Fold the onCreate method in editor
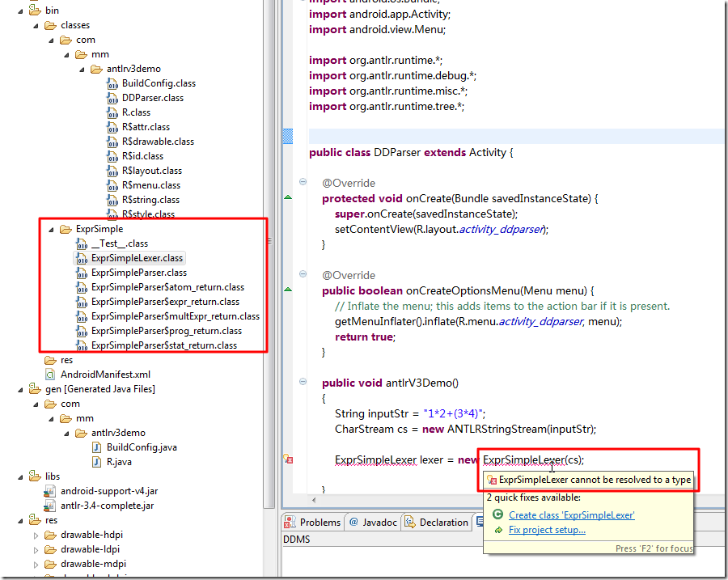 (x=303, y=181)
